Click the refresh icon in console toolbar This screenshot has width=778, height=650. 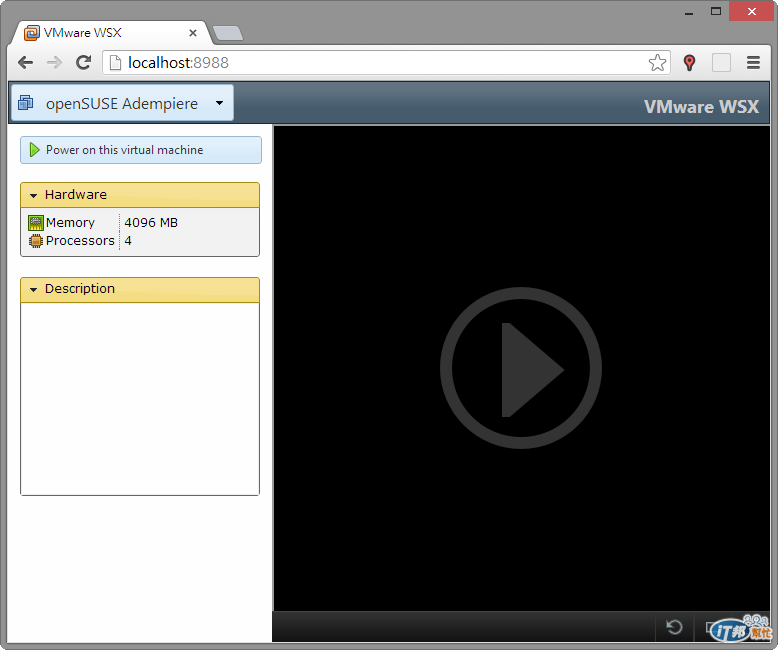click(674, 627)
